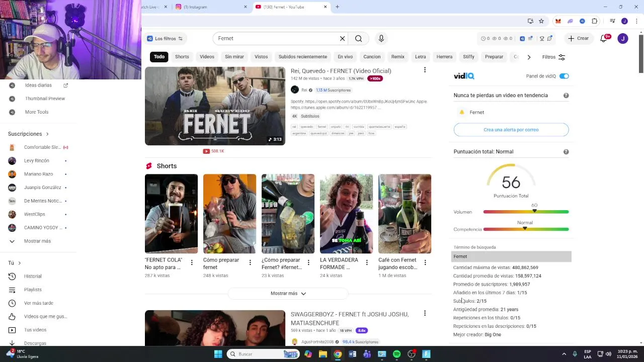Show hidden system tray icons
Image resolution: width=644 pixels, height=362 pixels.
tap(564, 354)
